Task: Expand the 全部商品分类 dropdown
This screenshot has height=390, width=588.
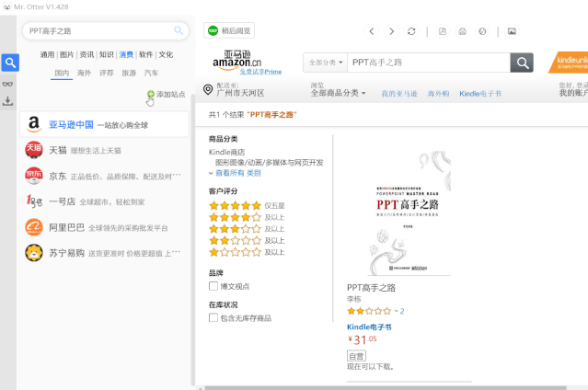Action: click(x=338, y=93)
